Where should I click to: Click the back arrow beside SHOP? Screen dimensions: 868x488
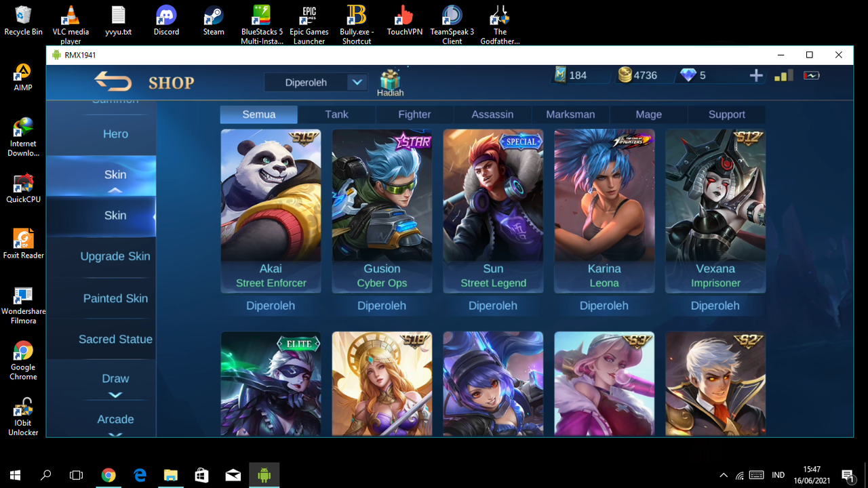click(x=113, y=82)
